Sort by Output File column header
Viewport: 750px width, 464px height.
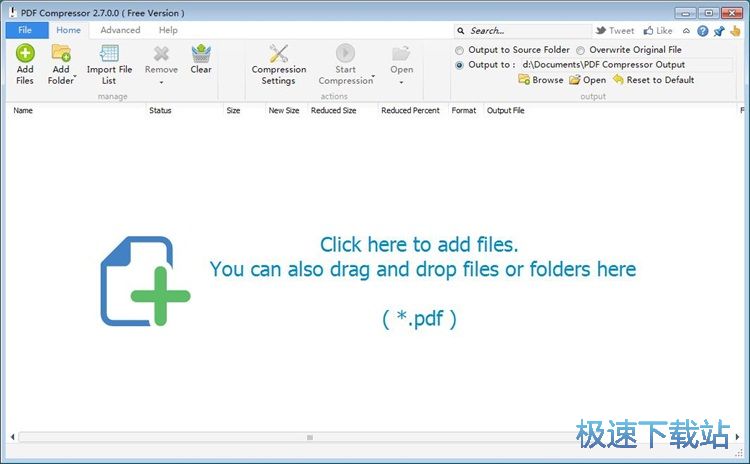(x=610, y=110)
